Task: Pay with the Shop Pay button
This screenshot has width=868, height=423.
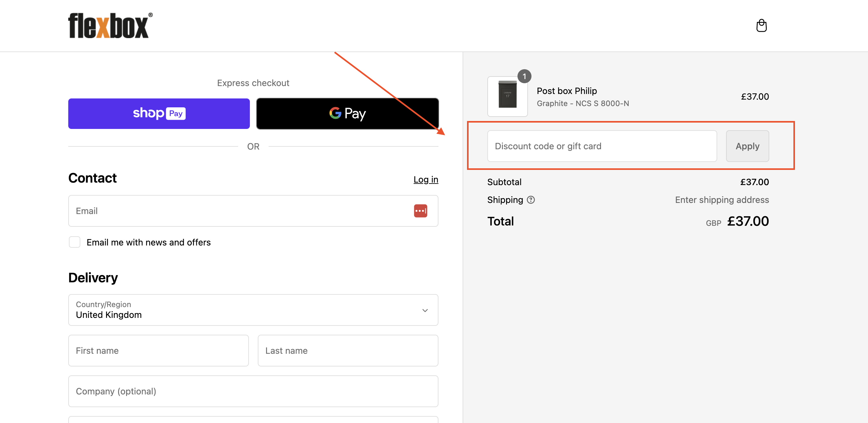Action: pos(159,114)
